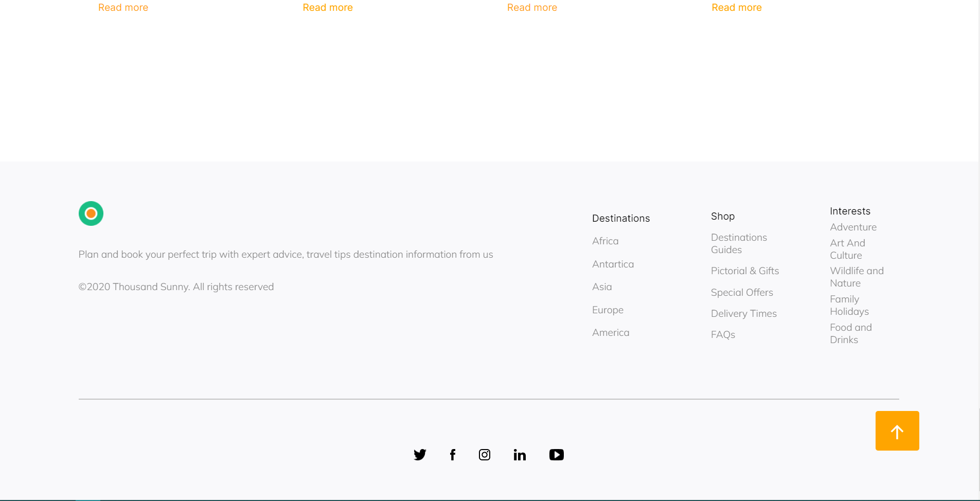
Task: Click the Interests footer heading
Action: pyautogui.click(x=850, y=211)
